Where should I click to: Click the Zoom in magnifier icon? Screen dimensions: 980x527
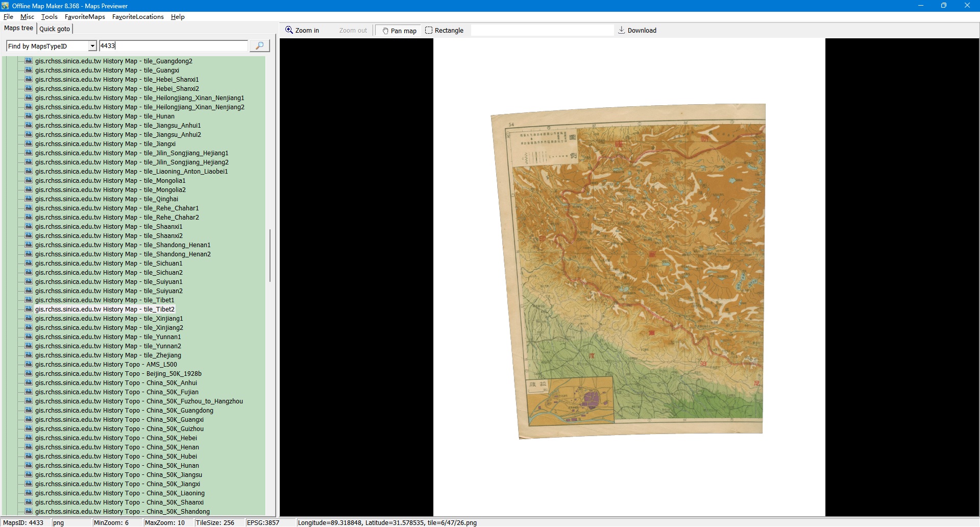coord(289,30)
